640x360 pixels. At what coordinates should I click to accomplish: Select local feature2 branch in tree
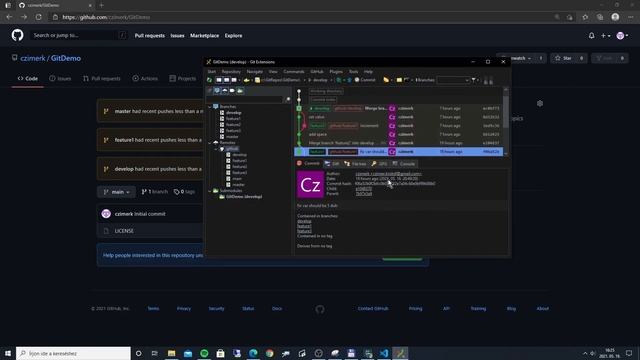[x=233, y=124]
